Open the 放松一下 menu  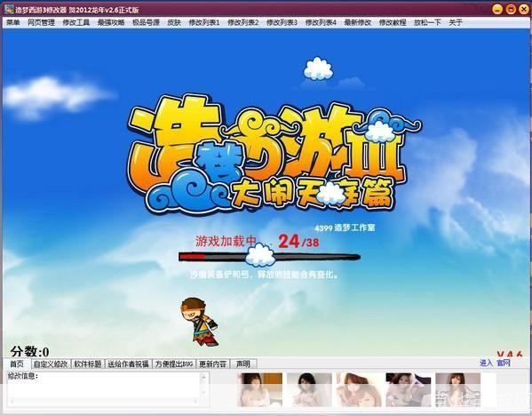pos(427,23)
